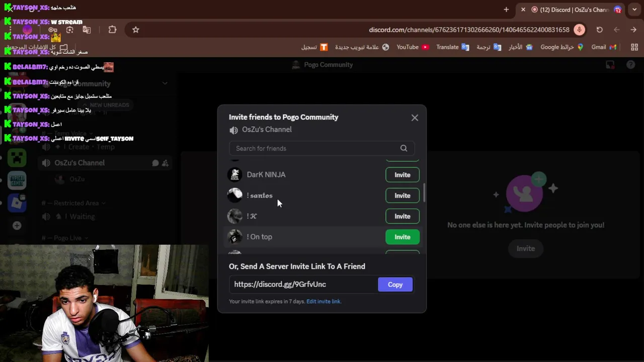Open the تسجيل bookmark
The height and width of the screenshot is (362, 644).
[314, 47]
